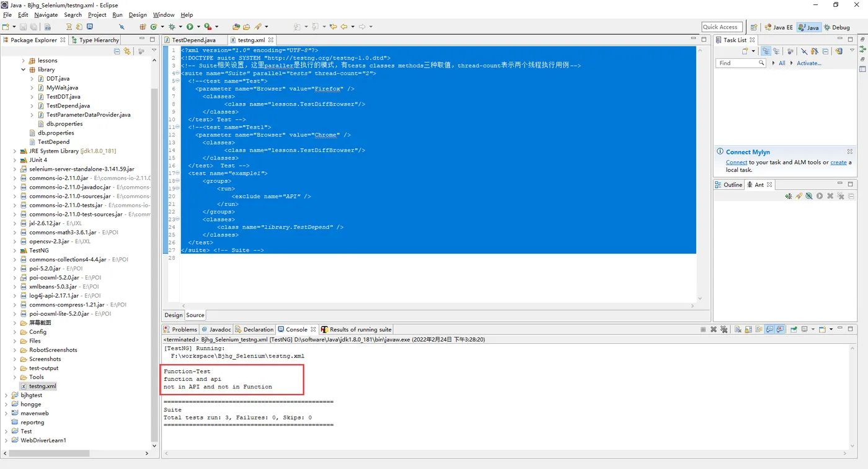Toggle Scheduled view in Task List
Viewport: 868px width, 469px height.
[x=776, y=51]
